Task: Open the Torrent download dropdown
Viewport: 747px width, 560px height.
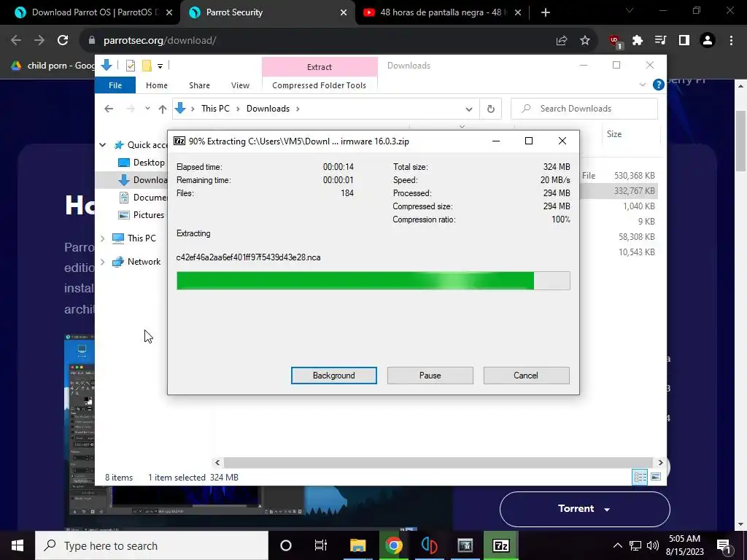Action: coord(584,508)
